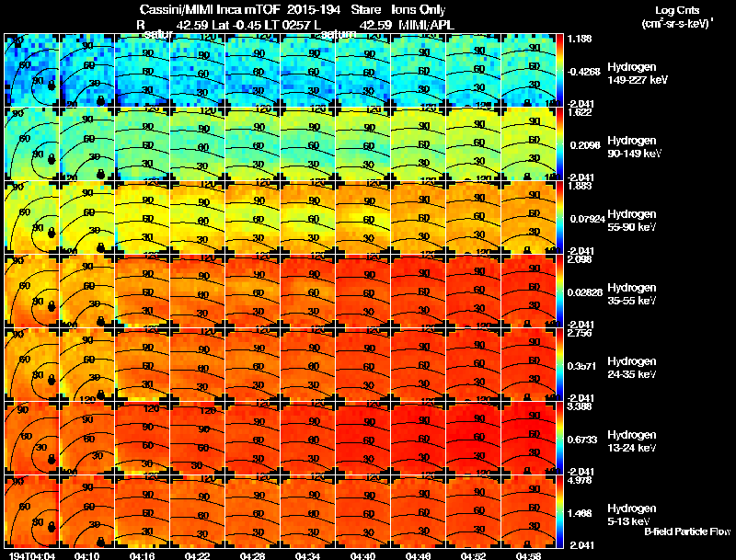This screenshot has height=560, width=736.
Task: Click the Saturn marker in 90-149 keV 04:04 panel
Action: point(52,159)
